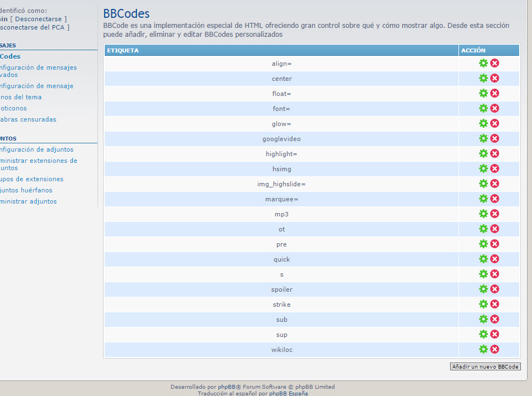Delete the center BBCode
The height and width of the screenshot is (396, 532).
tap(495, 78)
